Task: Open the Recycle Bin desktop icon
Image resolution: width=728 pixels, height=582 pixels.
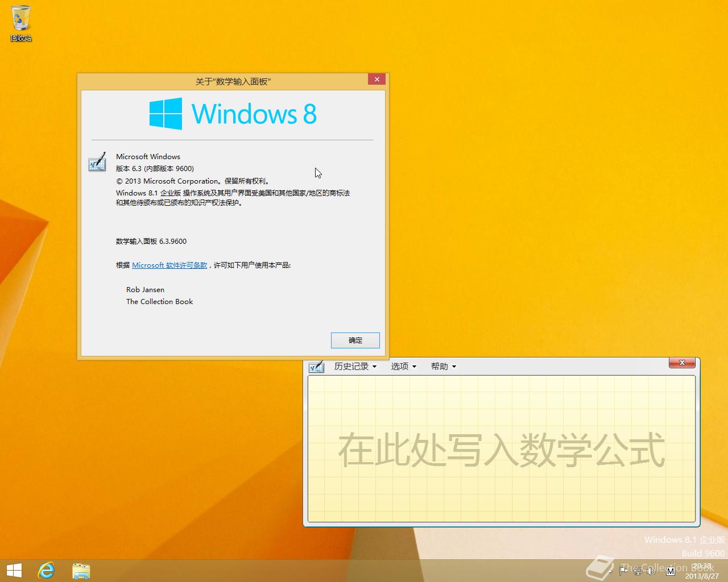Action: point(21,24)
